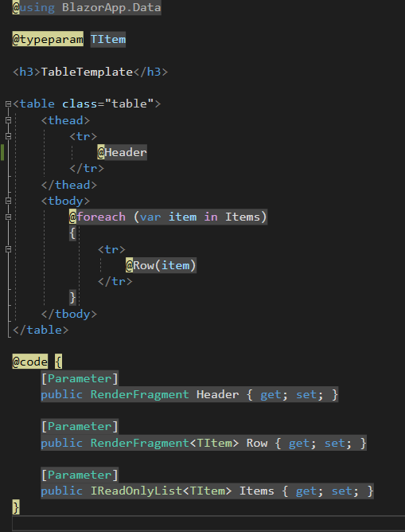Click the "foreach" keyword

tap(101, 217)
